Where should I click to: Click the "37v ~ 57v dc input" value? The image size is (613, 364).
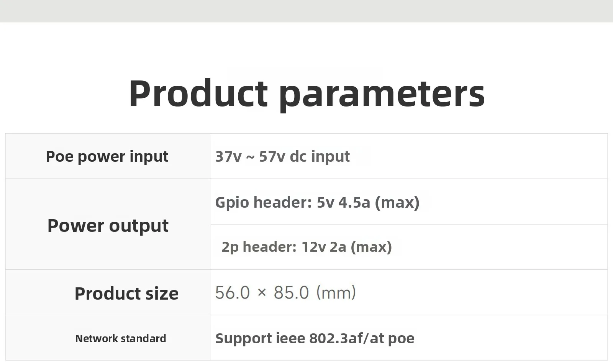[282, 156]
